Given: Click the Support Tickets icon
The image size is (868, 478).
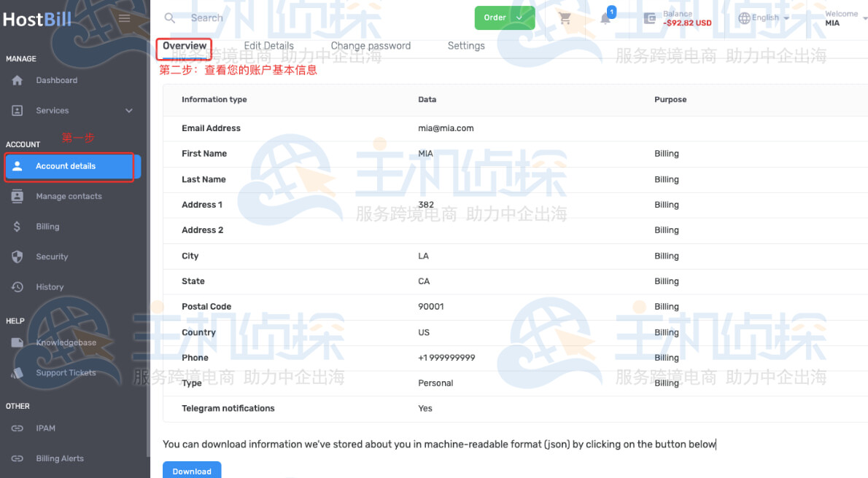Looking at the screenshot, I should coord(18,372).
